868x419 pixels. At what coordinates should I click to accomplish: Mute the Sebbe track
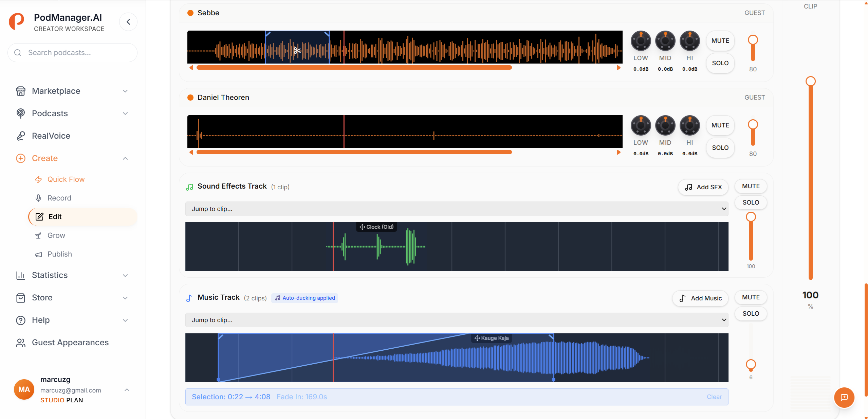tap(720, 41)
